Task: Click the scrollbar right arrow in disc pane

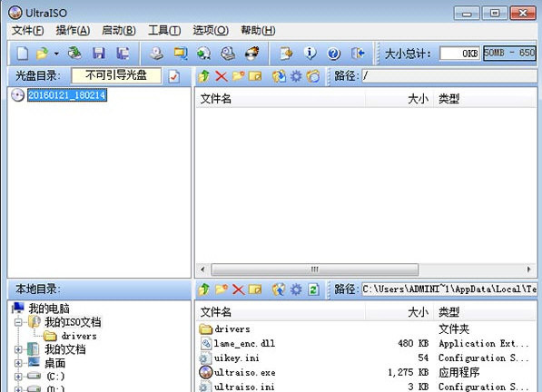Action: tap(529, 269)
